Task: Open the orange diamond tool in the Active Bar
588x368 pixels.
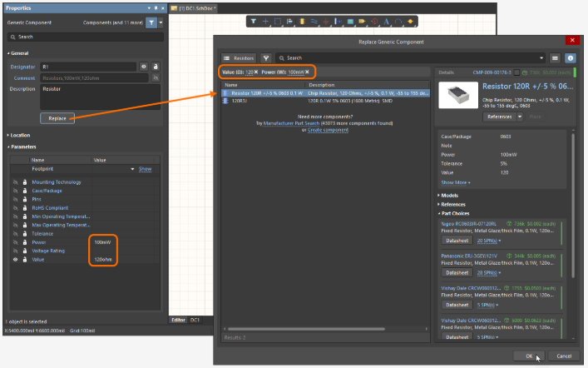Action: (x=410, y=22)
